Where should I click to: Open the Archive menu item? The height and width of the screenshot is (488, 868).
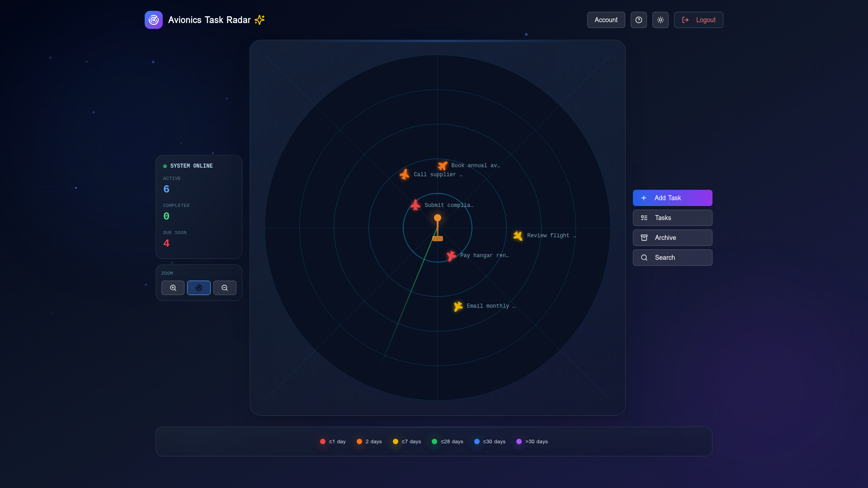(673, 238)
